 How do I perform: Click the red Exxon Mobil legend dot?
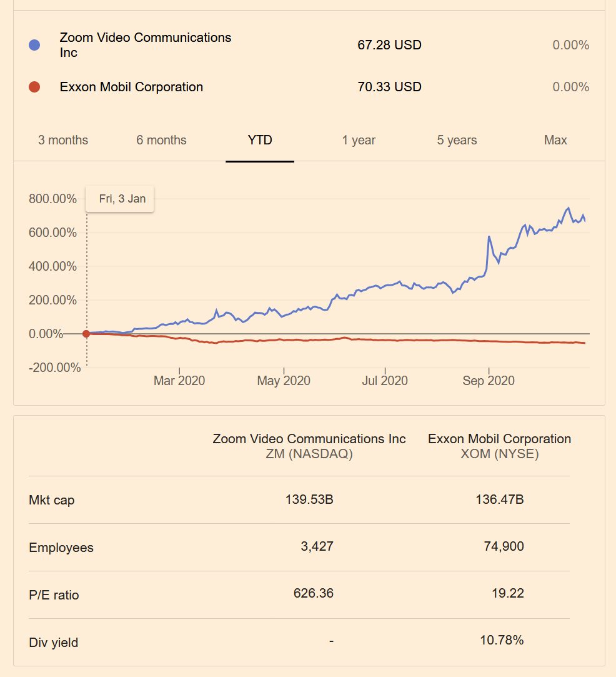[x=34, y=87]
